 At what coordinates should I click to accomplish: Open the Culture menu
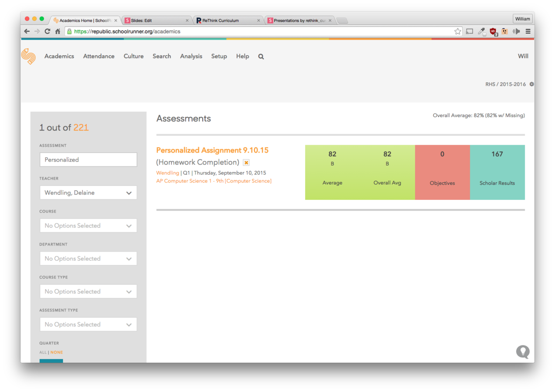click(x=133, y=56)
